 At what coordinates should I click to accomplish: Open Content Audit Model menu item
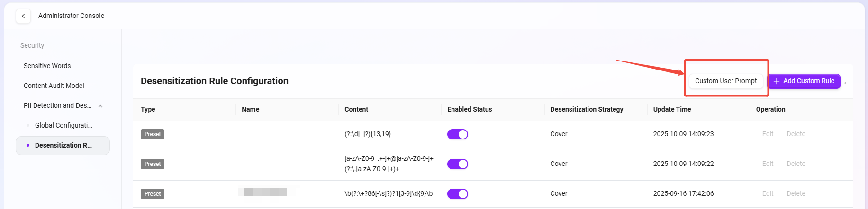pyautogui.click(x=54, y=86)
